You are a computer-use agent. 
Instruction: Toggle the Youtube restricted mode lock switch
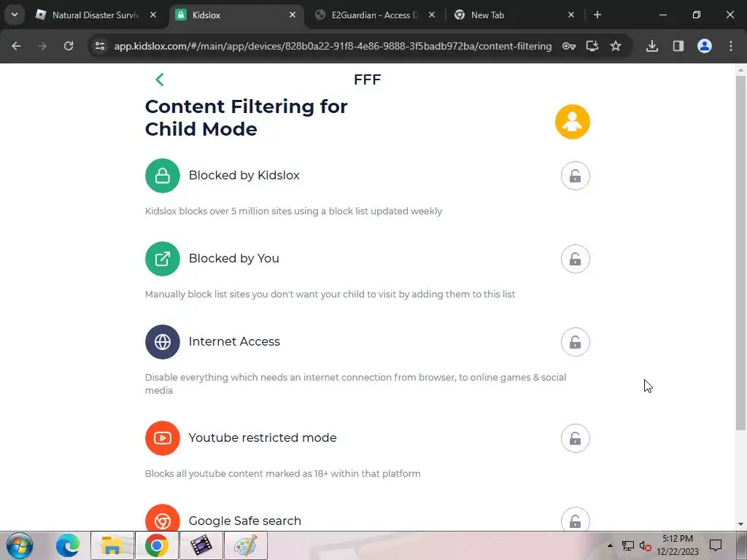click(x=575, y=438)
